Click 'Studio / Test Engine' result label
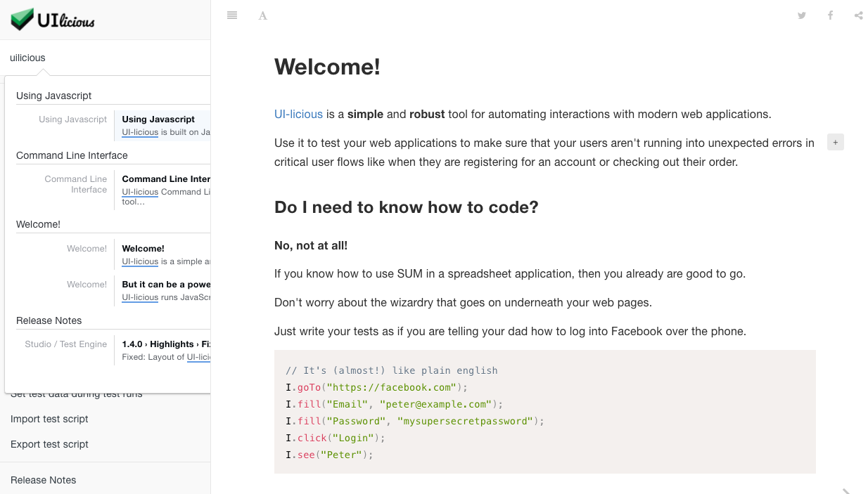Screen dimensions: 868x494 (x=66, y=344)
